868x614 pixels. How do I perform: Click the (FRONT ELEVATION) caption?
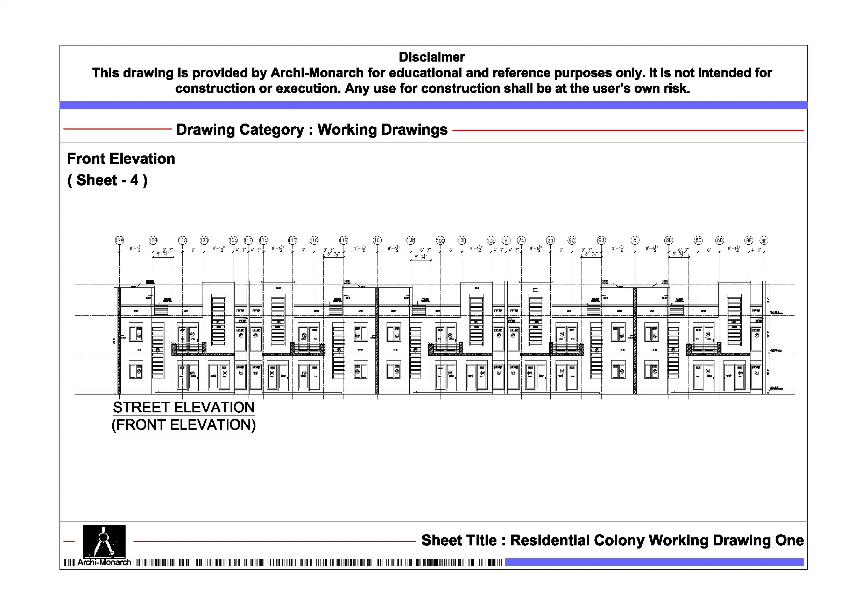tap(184, 425)
